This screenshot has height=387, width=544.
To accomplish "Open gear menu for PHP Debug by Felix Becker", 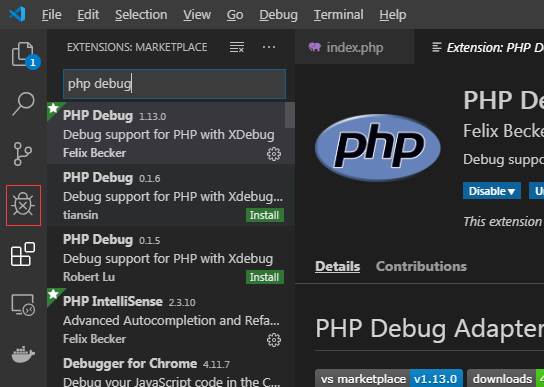I will tap(274, 154).
